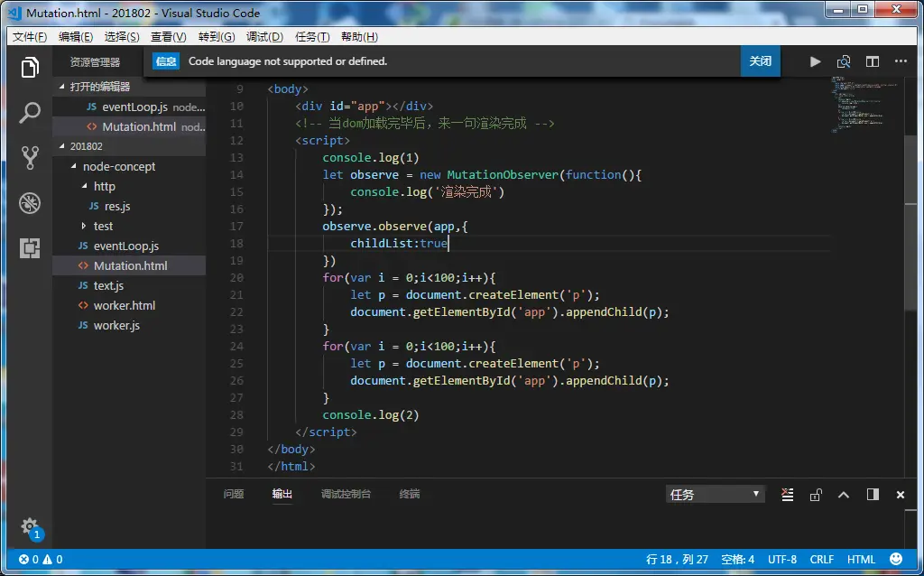Image resolution: width=924 pixels, height=576 pixels.
Task: Open the Explorer view icon
Action: click(x=30, y=67)
